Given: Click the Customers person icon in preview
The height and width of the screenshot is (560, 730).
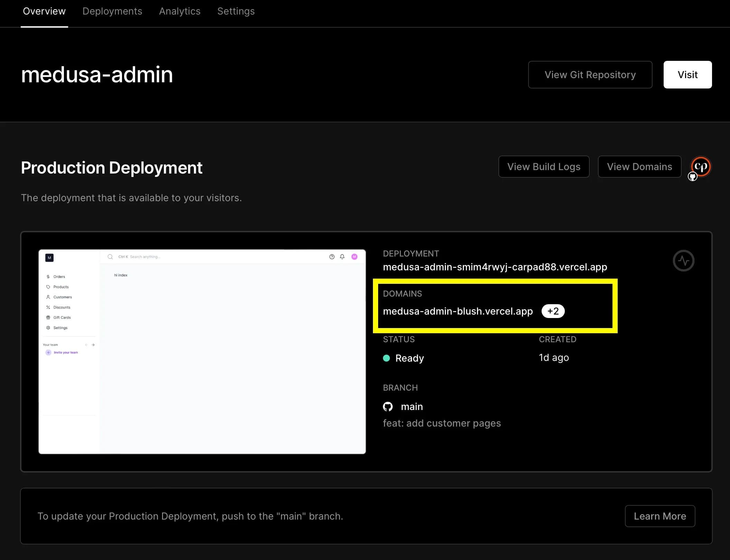Looking at the screenshot, I should 48,297.
